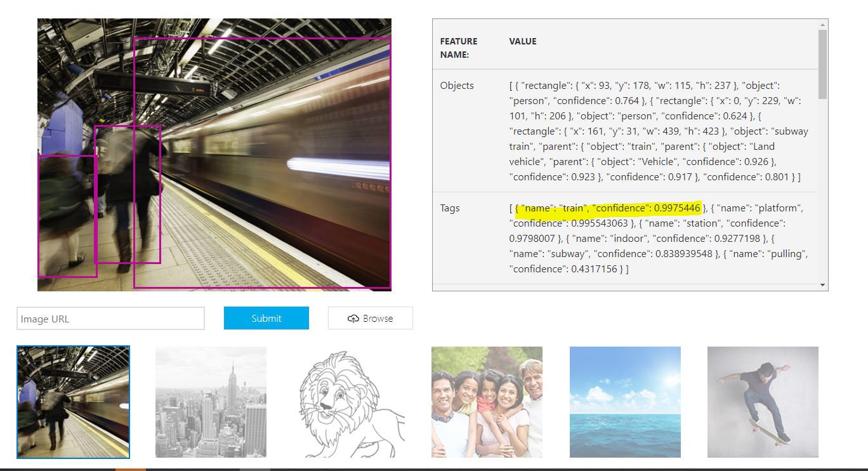Select the ocean and sky thumbnail

point(625,402)
